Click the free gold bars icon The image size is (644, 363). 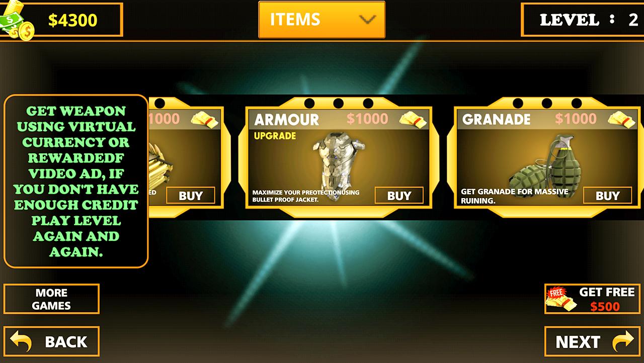point(561,299)
